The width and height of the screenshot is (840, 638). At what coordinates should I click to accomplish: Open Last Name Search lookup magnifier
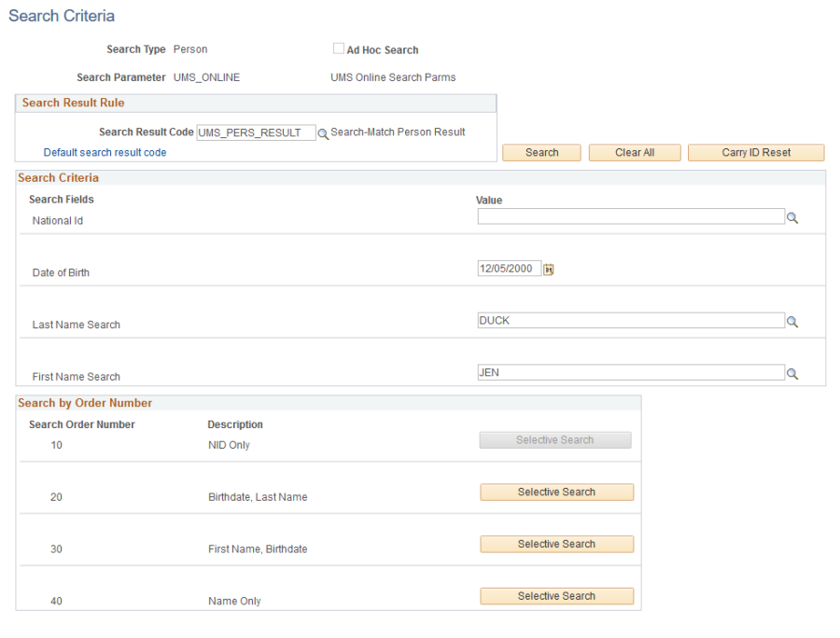click(792, 322)
